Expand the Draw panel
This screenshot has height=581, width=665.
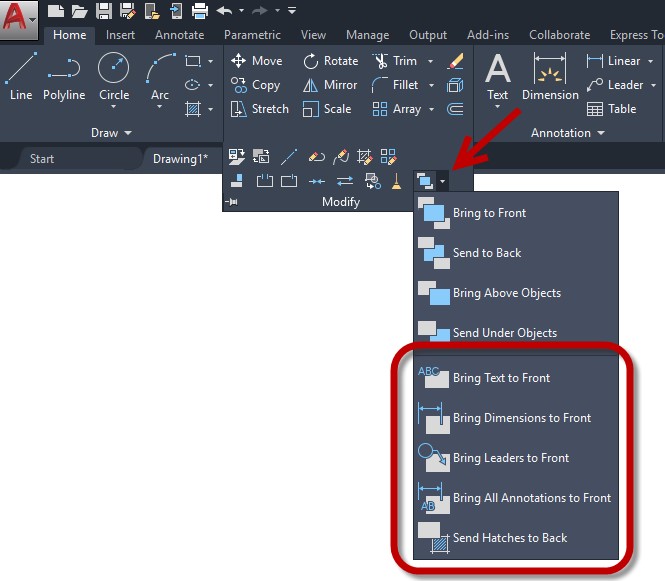tap(112, 133)
